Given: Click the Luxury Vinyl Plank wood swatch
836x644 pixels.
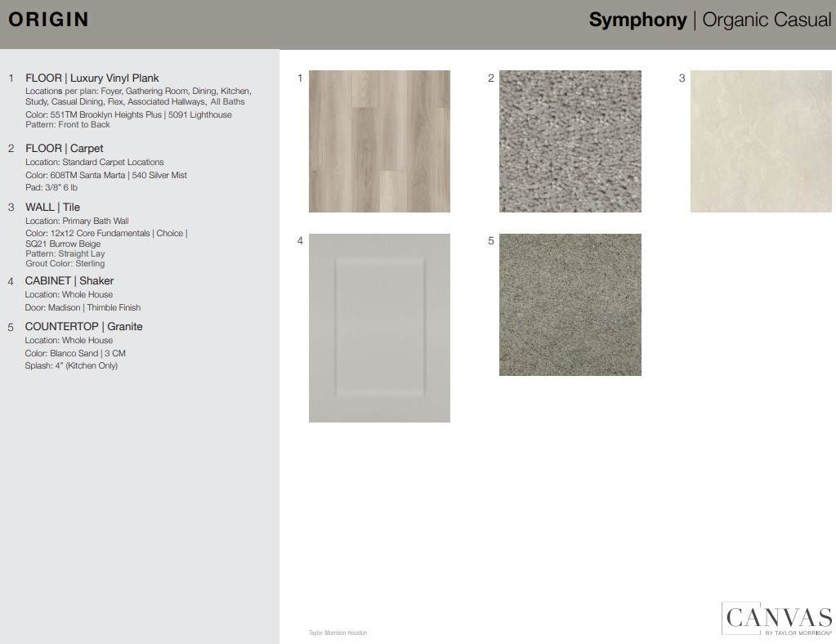Looking at the screenshot, I should click(379, 141).
